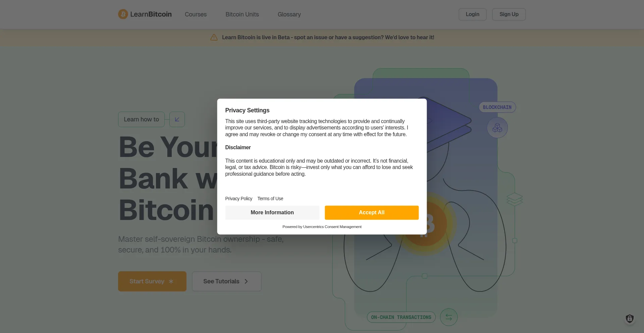Click the Sign Up button
The width and height of the screenshot is (644, 333).
508,14
